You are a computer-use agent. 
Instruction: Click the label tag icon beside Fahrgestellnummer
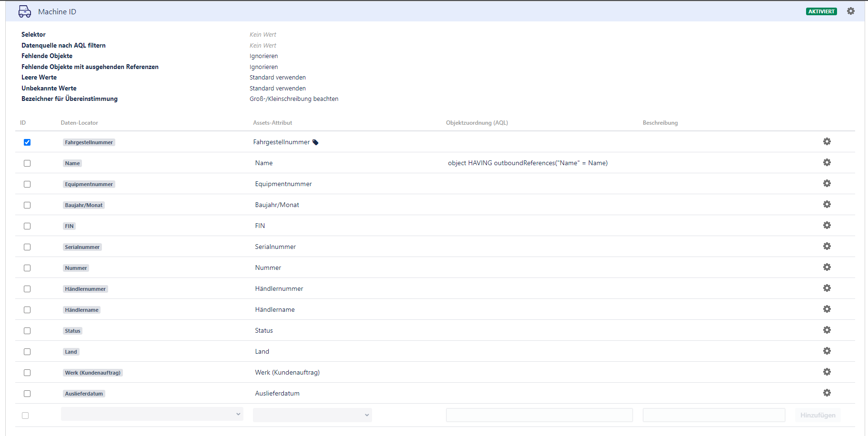(315, 142)
